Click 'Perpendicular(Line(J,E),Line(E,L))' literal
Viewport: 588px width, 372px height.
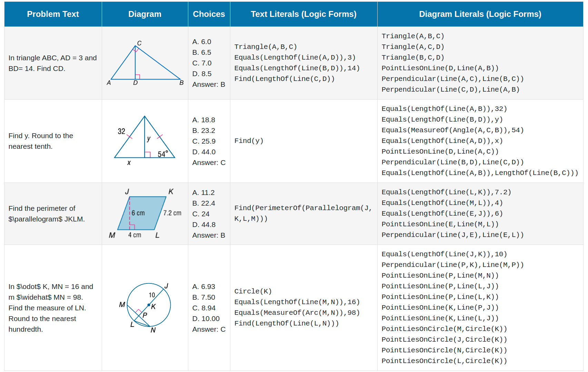click(x=452, y=235)
